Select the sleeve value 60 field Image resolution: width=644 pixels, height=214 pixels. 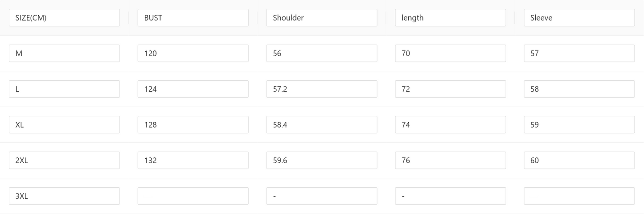(x=579, y=160)
